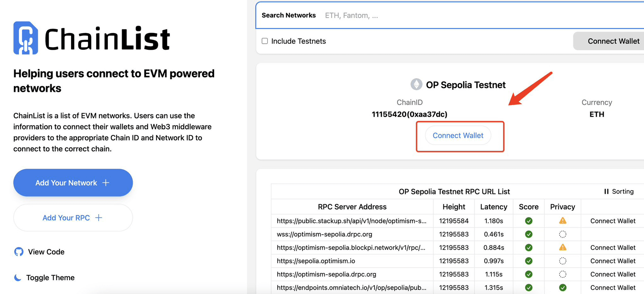644x294 pixels.
Task: Click the green score check for https://sepolia.optimism.io
Action: 529,261
